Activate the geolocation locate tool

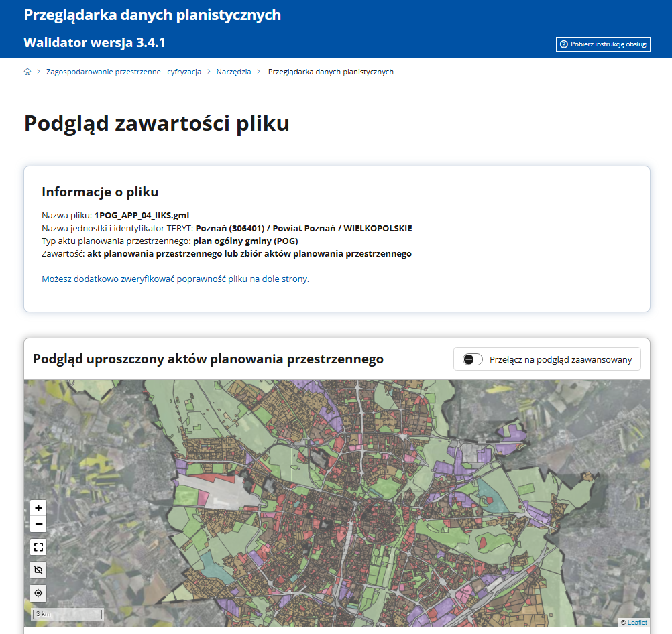(x=38, y=592)
